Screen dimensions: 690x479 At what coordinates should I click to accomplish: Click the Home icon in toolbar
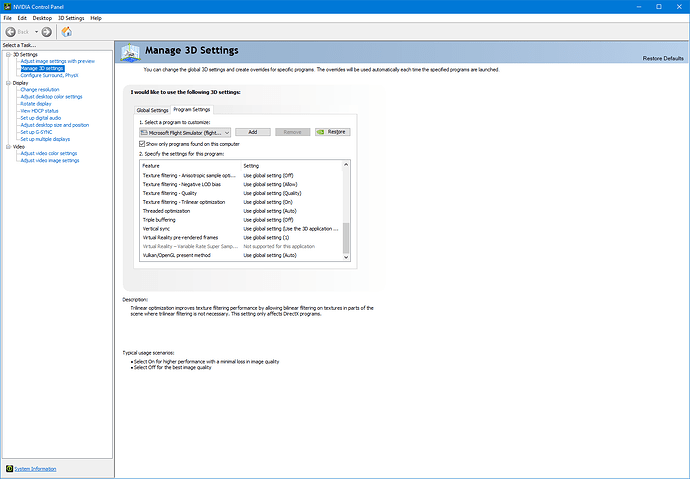66,31
